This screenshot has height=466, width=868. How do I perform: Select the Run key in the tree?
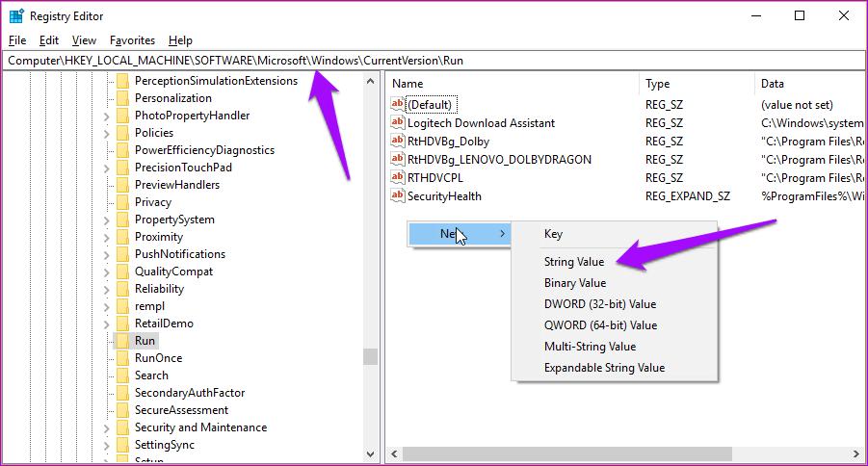coord(145,341)
